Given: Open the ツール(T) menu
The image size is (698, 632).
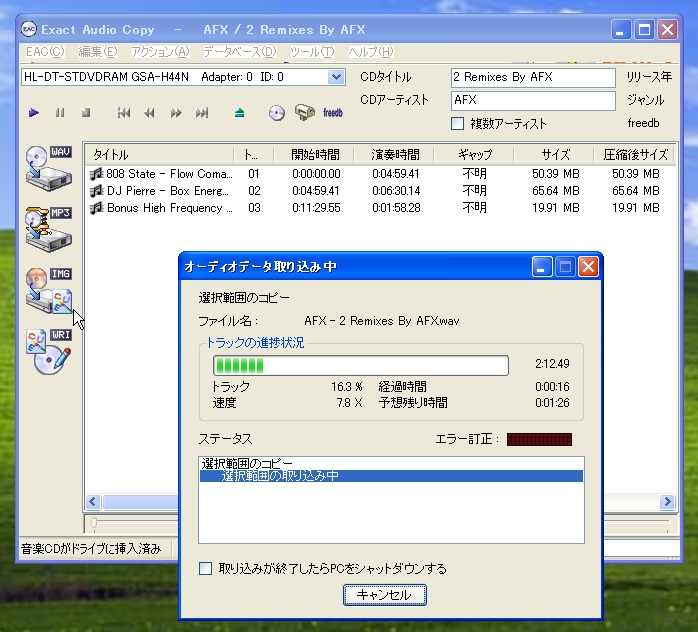Looking at the screenshot, I should pyautogui.click(x=312, y=52).
